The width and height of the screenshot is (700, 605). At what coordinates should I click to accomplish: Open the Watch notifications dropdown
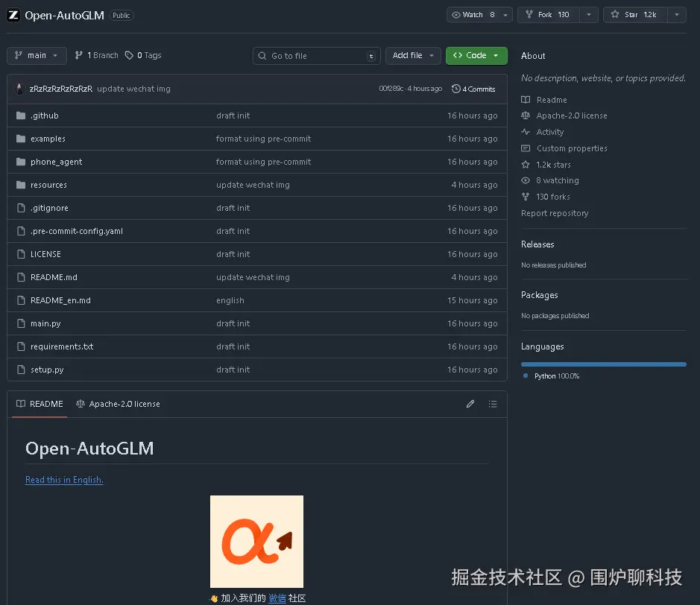(479, 15)
